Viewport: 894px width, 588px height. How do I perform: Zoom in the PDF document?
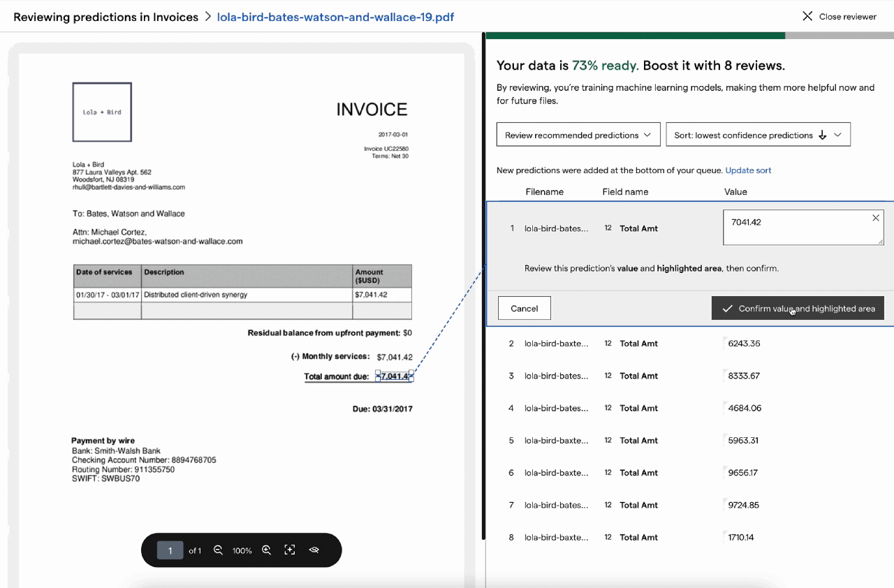266,550
